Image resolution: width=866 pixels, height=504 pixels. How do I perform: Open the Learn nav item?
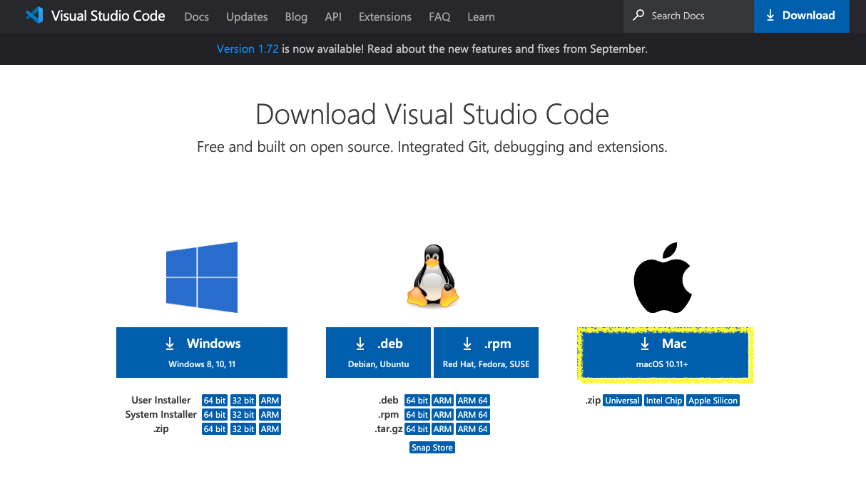tap(481, 16)
